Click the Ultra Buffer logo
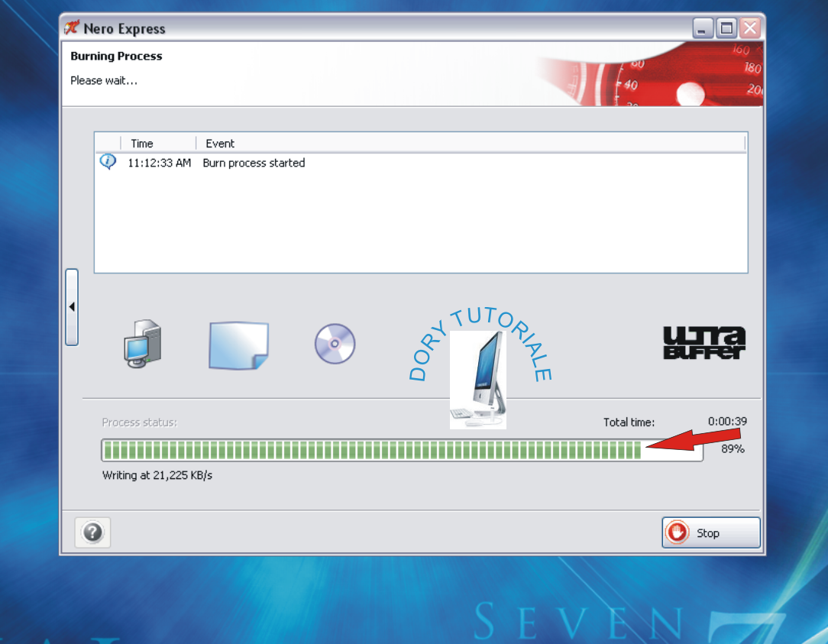 coord(704,343)
